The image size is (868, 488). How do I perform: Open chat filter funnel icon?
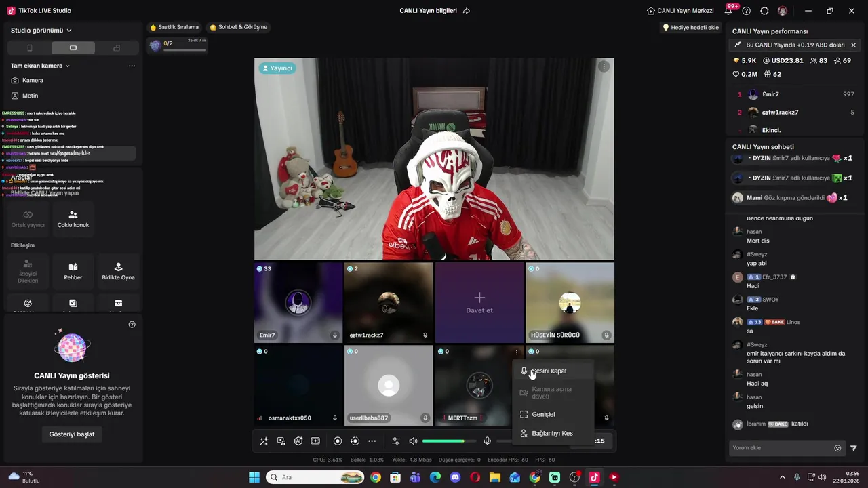point(854,448)
